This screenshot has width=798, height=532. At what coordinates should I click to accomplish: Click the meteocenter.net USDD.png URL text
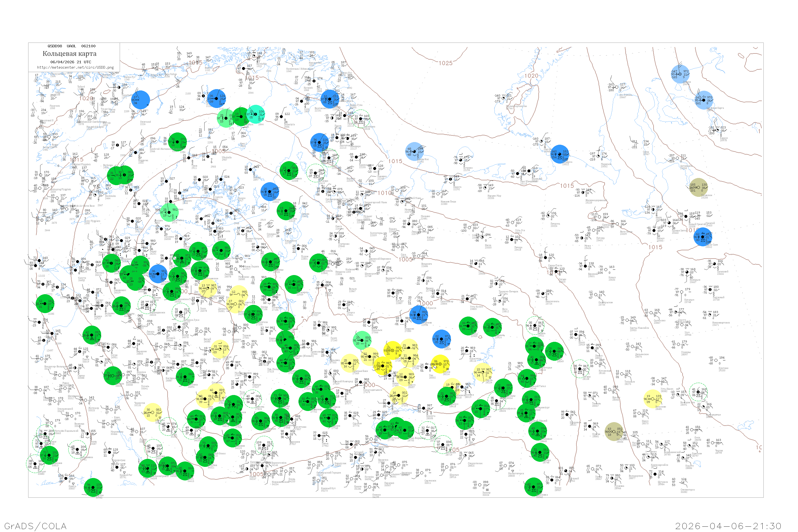(x=75, y=68)
